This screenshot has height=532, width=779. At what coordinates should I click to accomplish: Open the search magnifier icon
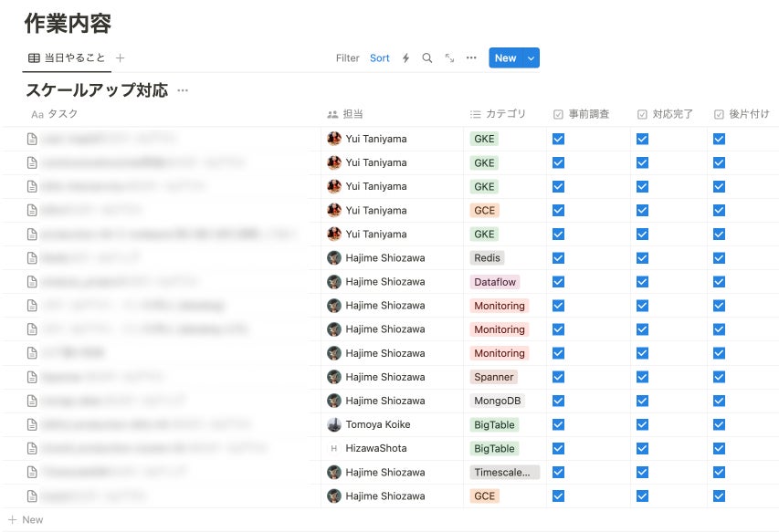coord(426,58)
